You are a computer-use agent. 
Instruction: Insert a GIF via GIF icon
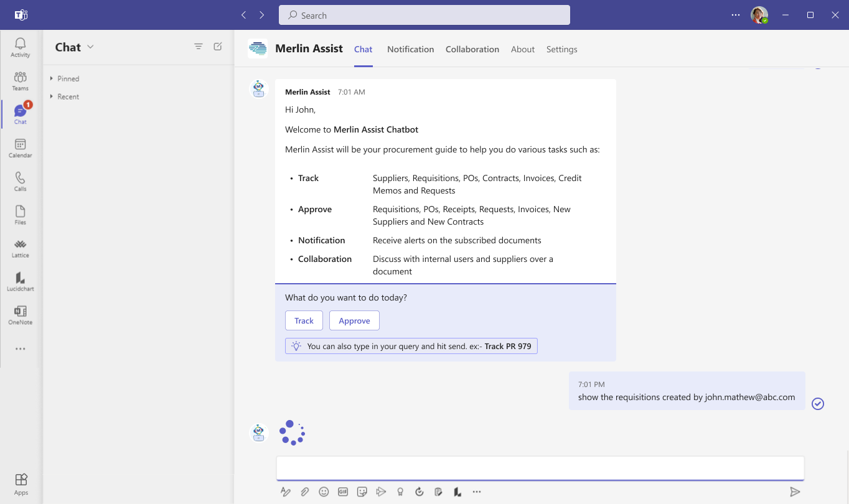(x=343, y=492)
